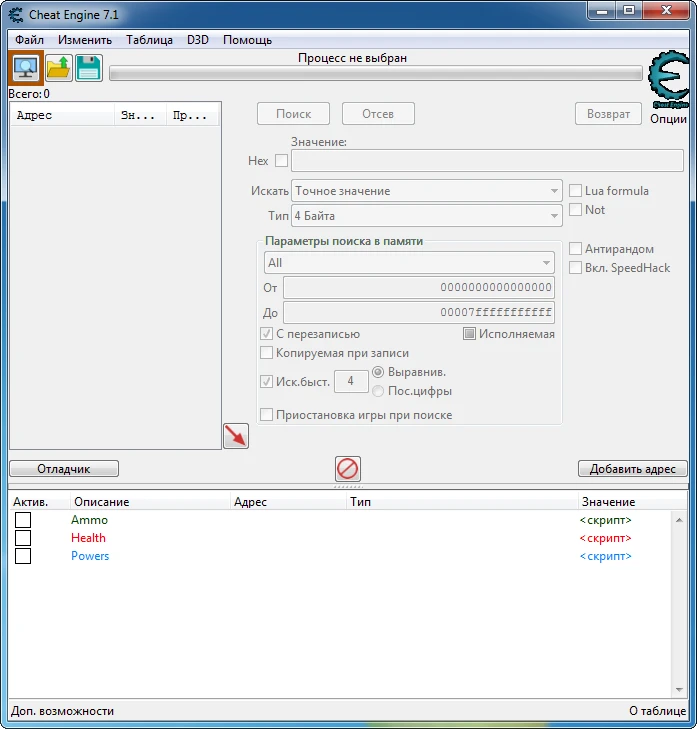
Task: Click the red arrow copy-to-address-list icon
Action: (x=236, y=436)
